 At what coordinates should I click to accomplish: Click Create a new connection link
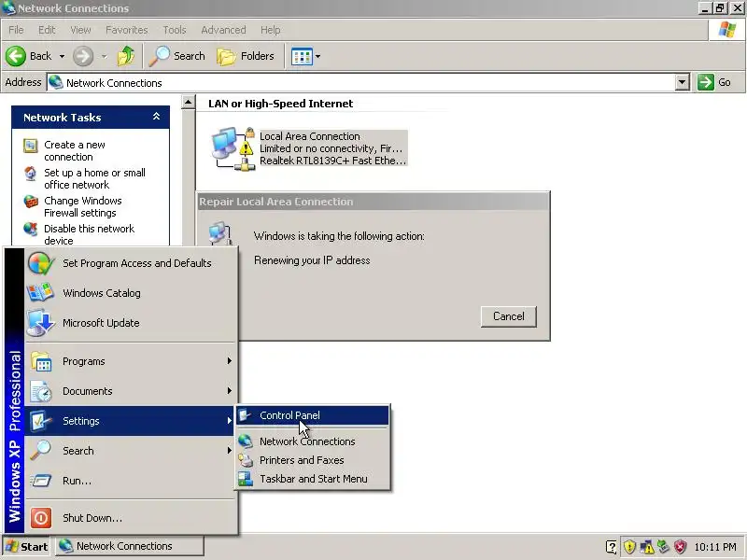[x=75, y=150]
